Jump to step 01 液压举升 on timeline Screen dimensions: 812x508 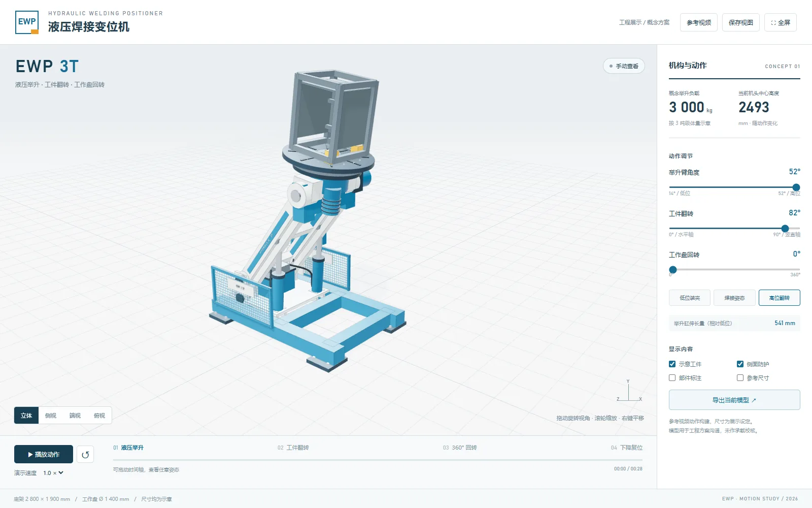(x=128, y=448)
